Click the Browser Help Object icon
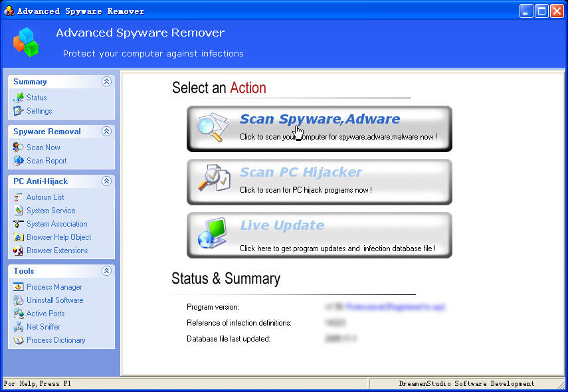The height and width of the screenshot is (392, 568). (x=19, y=237)
